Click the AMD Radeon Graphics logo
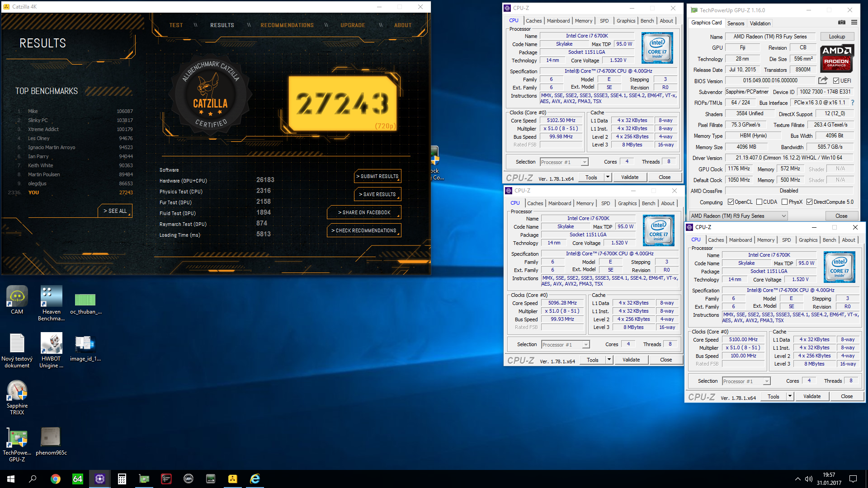The width and height of the screenshot is (868, 488). pyautogui.click(x=836, y=59)
